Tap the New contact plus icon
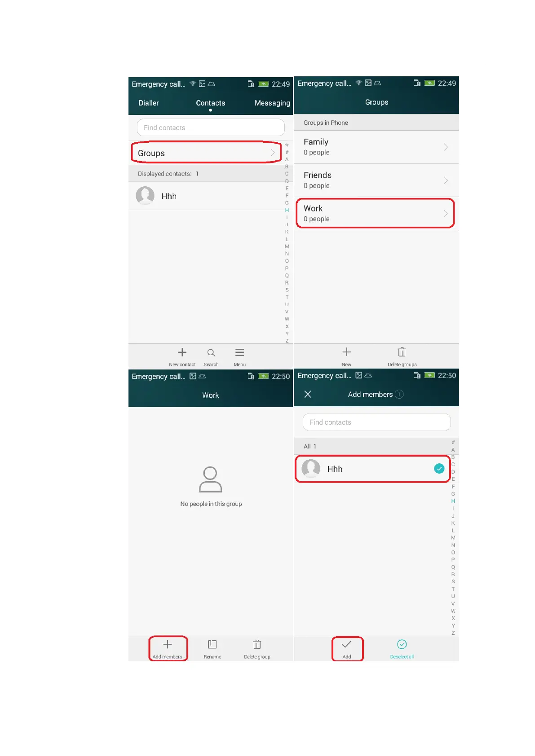 pyautogui.click(x=182, y=352)
